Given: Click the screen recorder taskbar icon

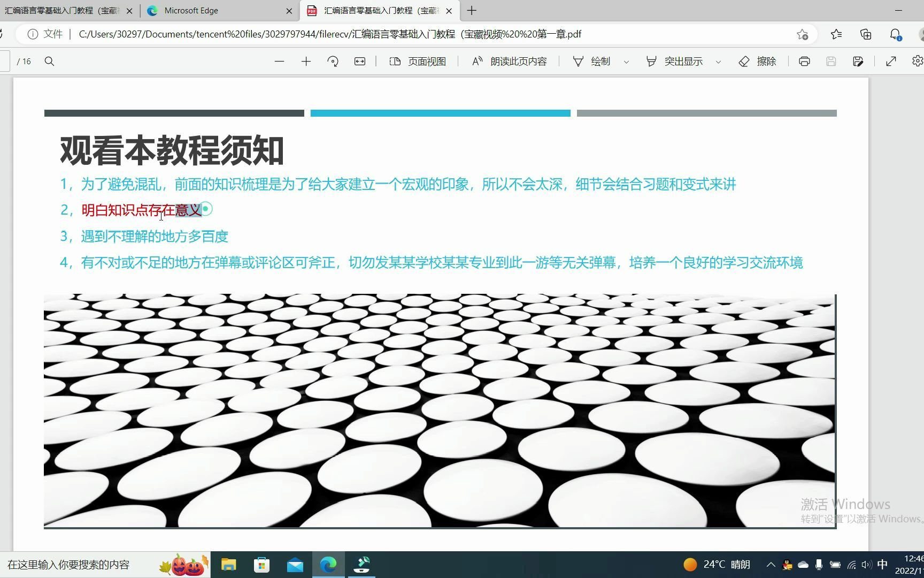Looking at the screenshot, I should click(362, 565).
